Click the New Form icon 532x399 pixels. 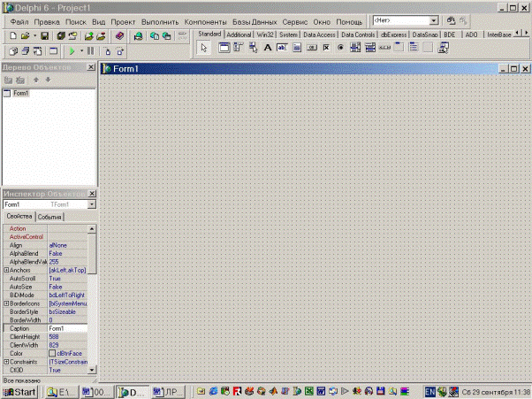[x=54, y=51]
